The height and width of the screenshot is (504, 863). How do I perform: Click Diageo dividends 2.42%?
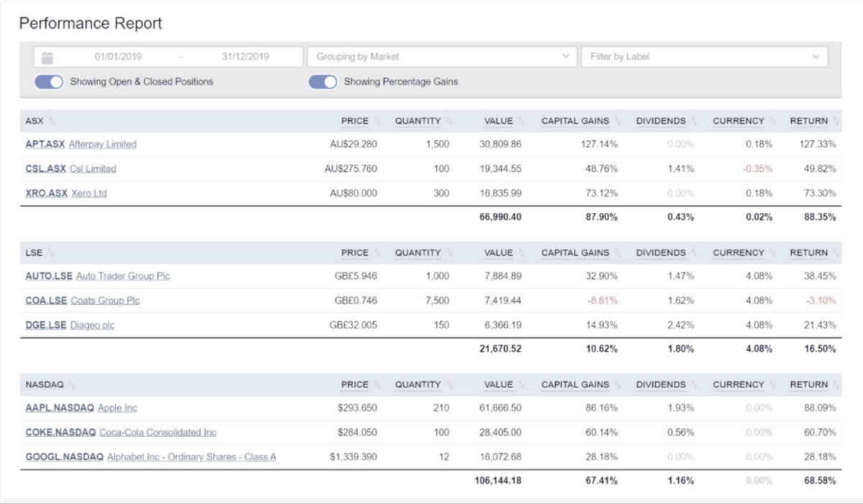(680, 326)
